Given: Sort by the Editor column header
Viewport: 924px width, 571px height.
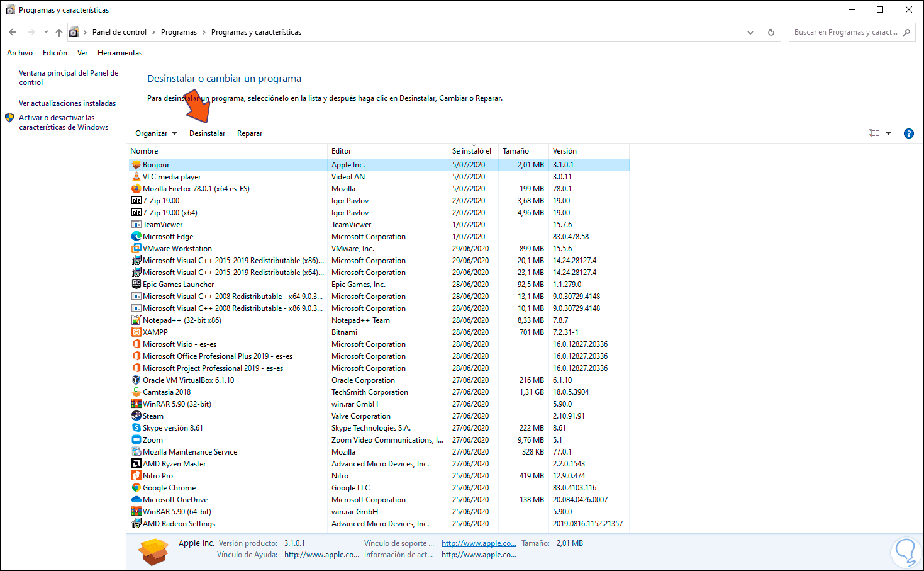Looking at the screenshot, I should 387,151.
